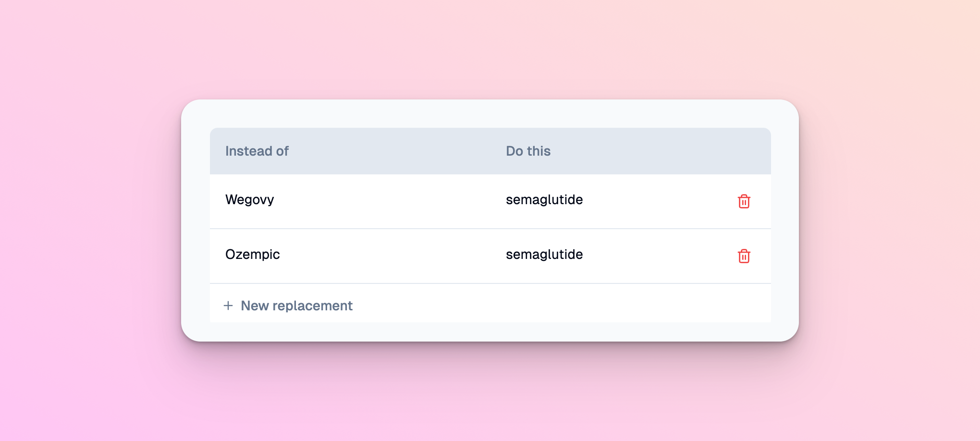This screenshot has width=980, height=441.
Task: Edit the replacement value for Ozempic
Action: 544,254
